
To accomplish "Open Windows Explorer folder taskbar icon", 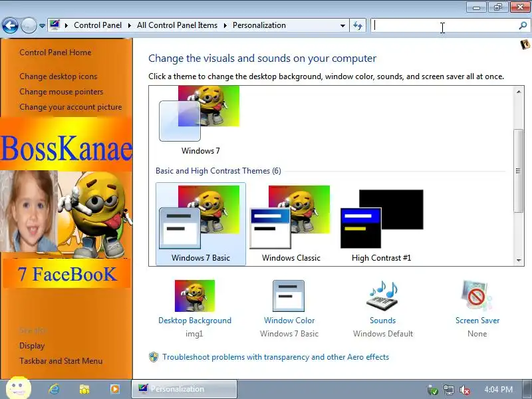I will [84, 389].
